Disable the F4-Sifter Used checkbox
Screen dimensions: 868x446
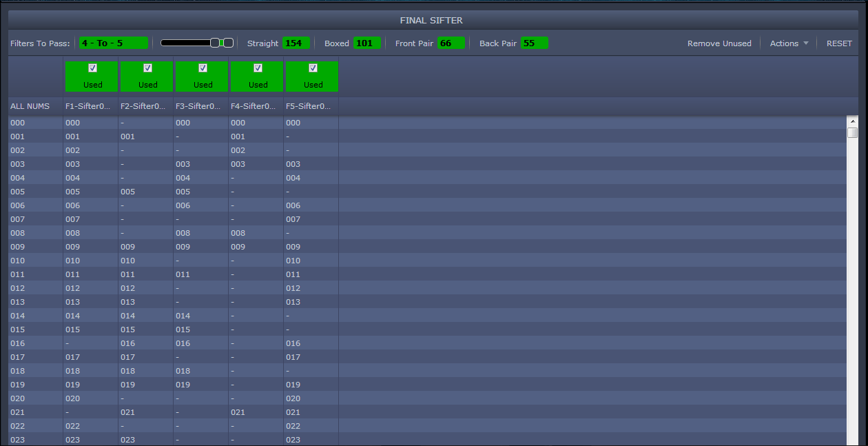click(x=258, y=68)
